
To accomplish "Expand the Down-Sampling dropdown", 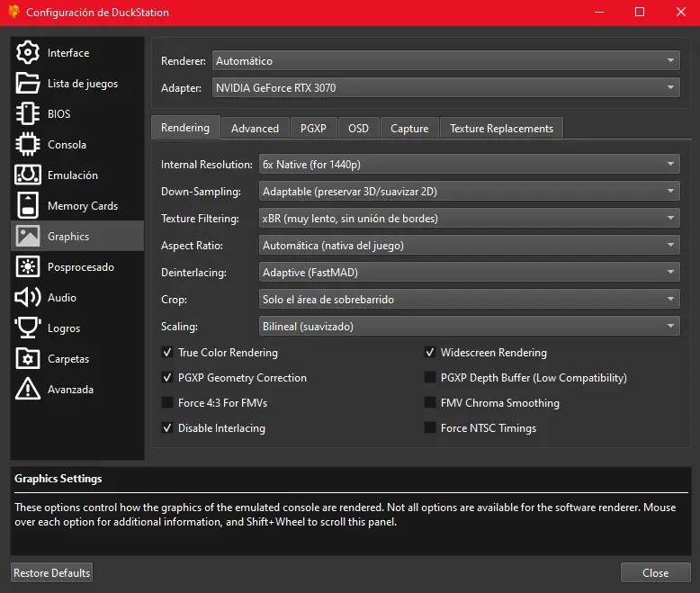I will 469,191.
